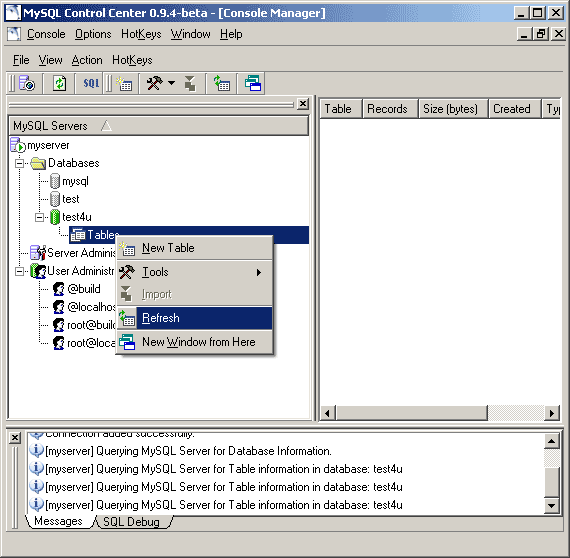Open the SQL query toolbar button
The image size is (570, 558).
click(91, 83)
